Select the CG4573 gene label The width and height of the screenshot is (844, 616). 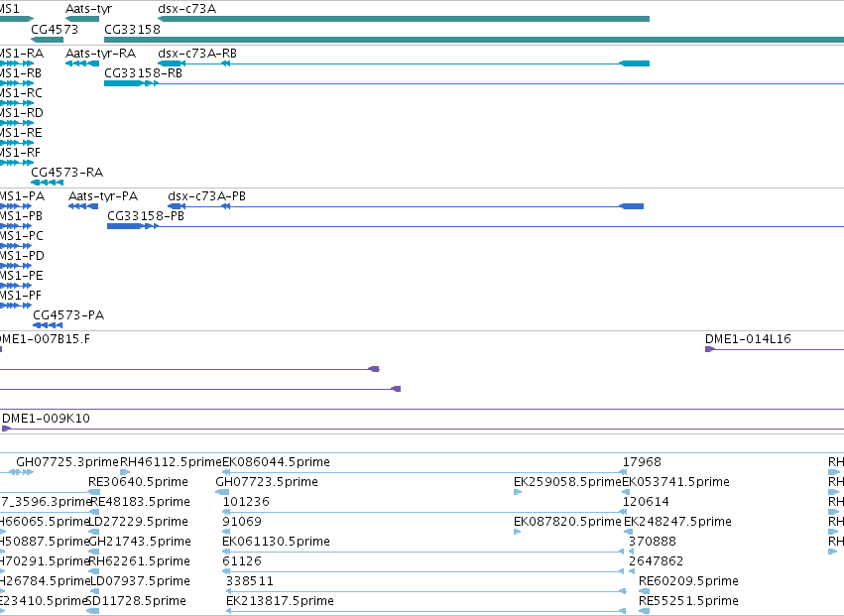[55, 29]
